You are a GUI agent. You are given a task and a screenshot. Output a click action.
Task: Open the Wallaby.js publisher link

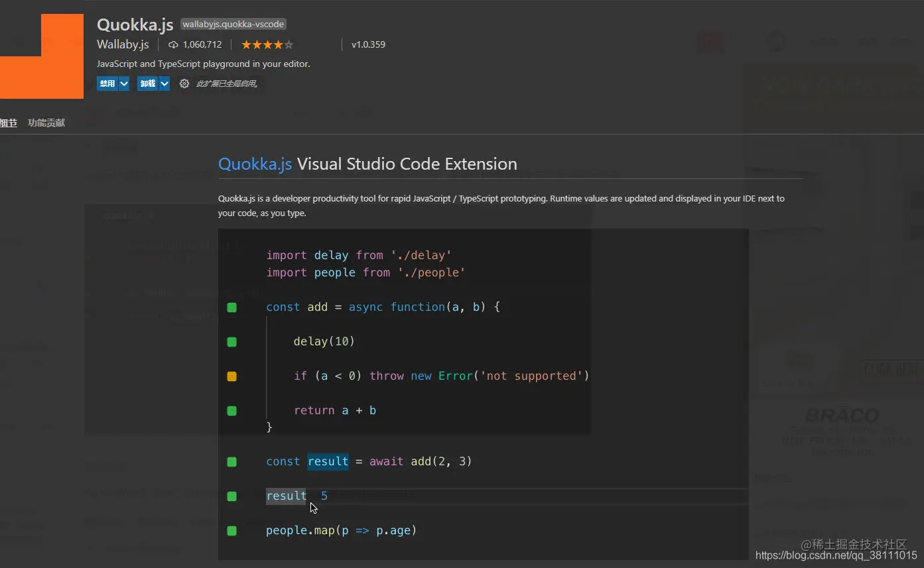coord(123,44)
